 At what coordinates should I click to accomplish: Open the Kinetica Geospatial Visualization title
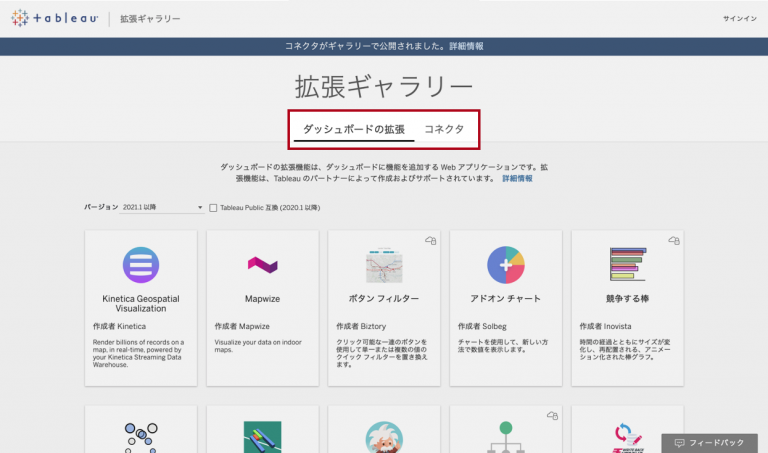point(141,304)
